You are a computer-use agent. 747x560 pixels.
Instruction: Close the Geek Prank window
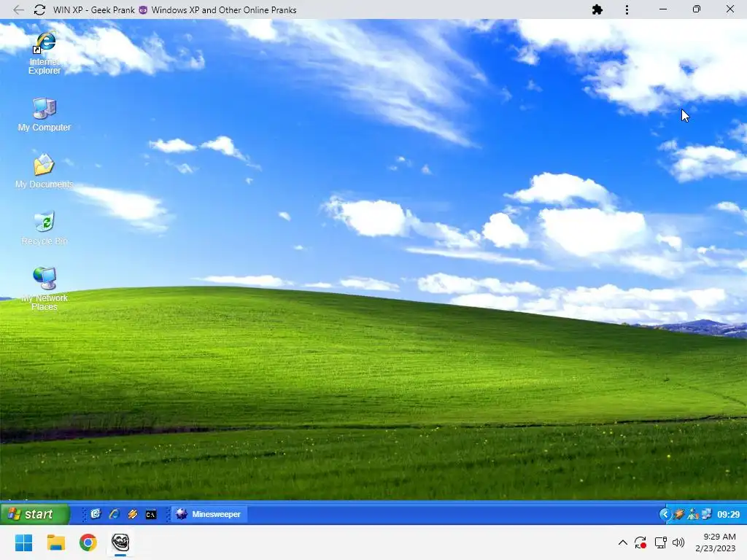tap(729, 9)
